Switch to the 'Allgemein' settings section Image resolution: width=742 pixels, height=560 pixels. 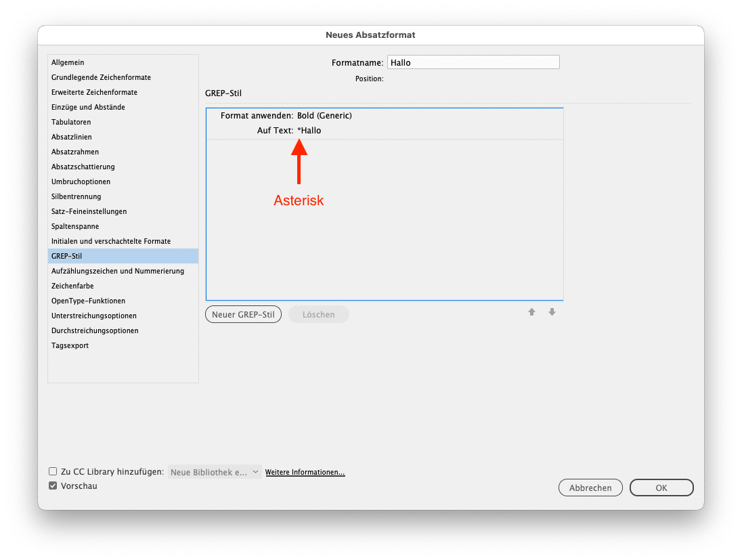point(68,62)
